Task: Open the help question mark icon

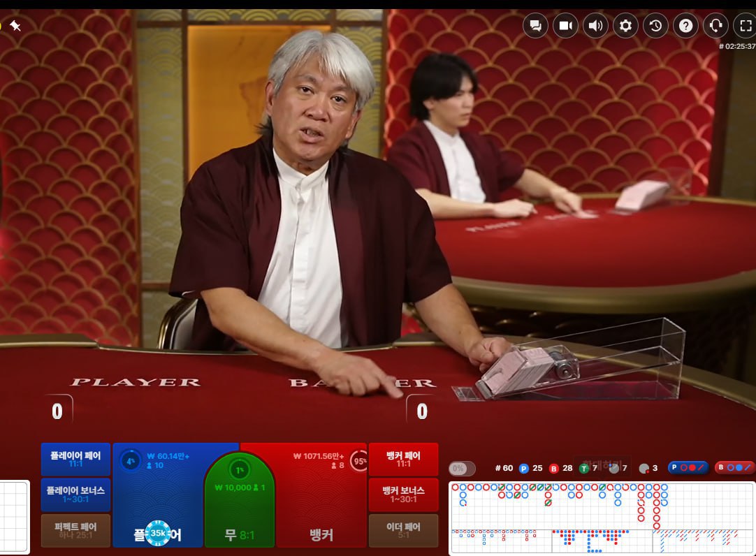Action: (685, 25)
